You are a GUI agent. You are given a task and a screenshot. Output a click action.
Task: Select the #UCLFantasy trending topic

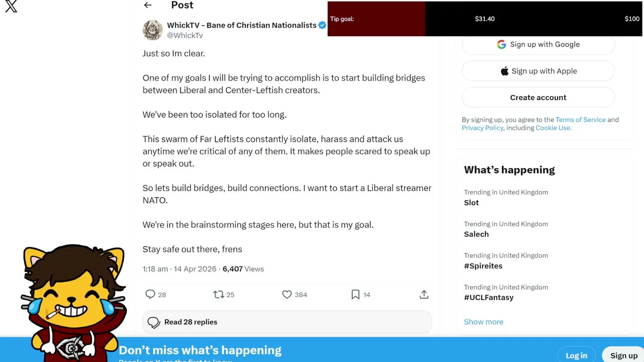tap(489, 297)
